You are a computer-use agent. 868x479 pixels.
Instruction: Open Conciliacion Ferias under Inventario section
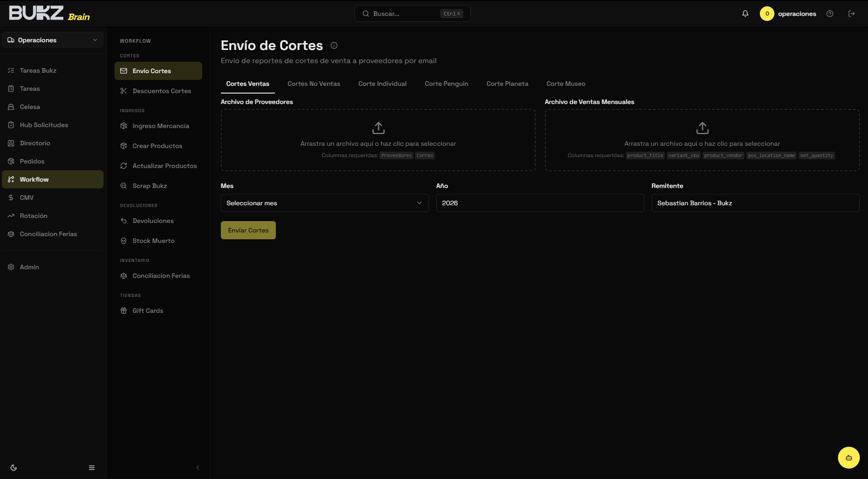(x=158, y=276)
